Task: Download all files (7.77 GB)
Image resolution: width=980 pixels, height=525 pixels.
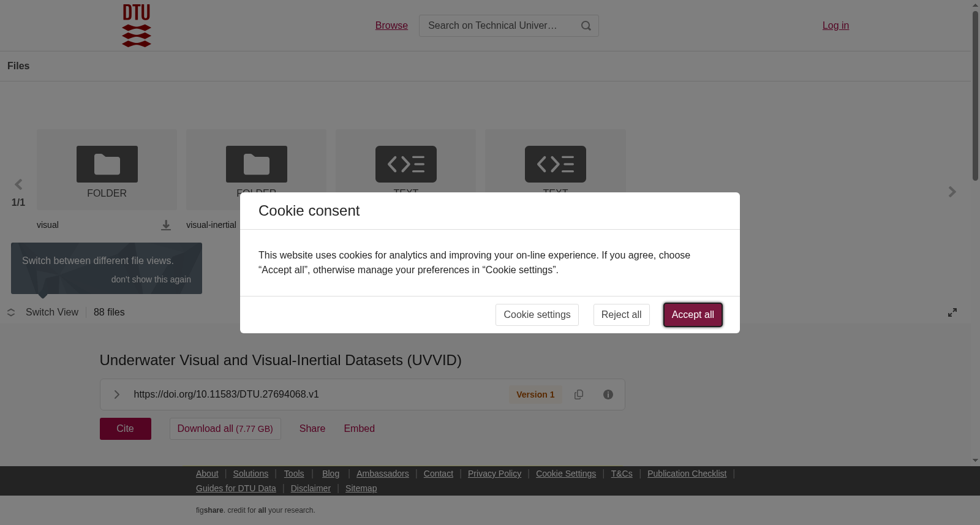Action: pos(225,429)
